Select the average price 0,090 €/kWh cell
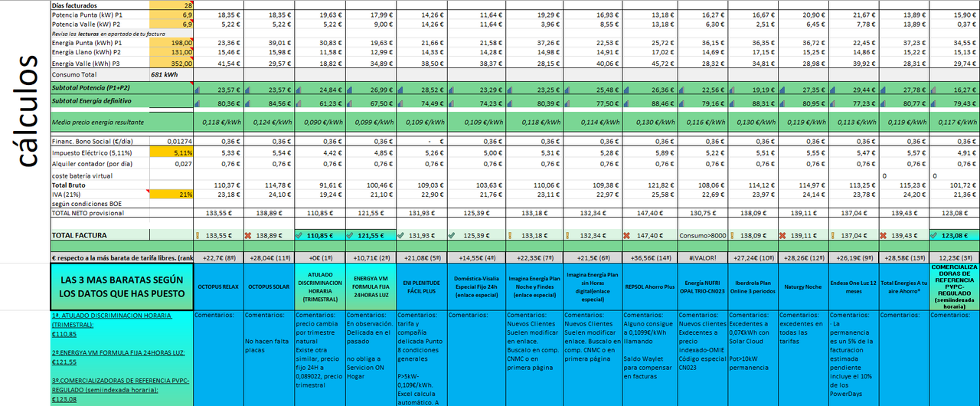The width and height of the screenshot is (980, 406). [x=320, y=122]
